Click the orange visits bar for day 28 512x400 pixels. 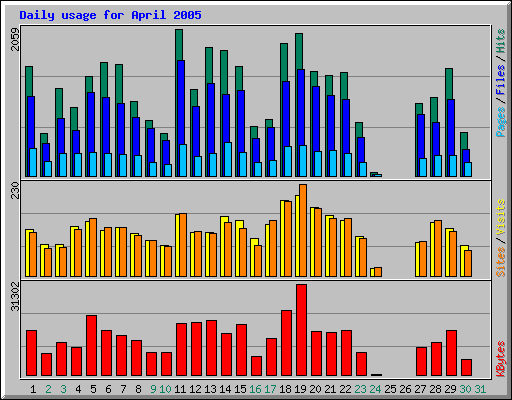pyautogui.click(x=438, y=248)
